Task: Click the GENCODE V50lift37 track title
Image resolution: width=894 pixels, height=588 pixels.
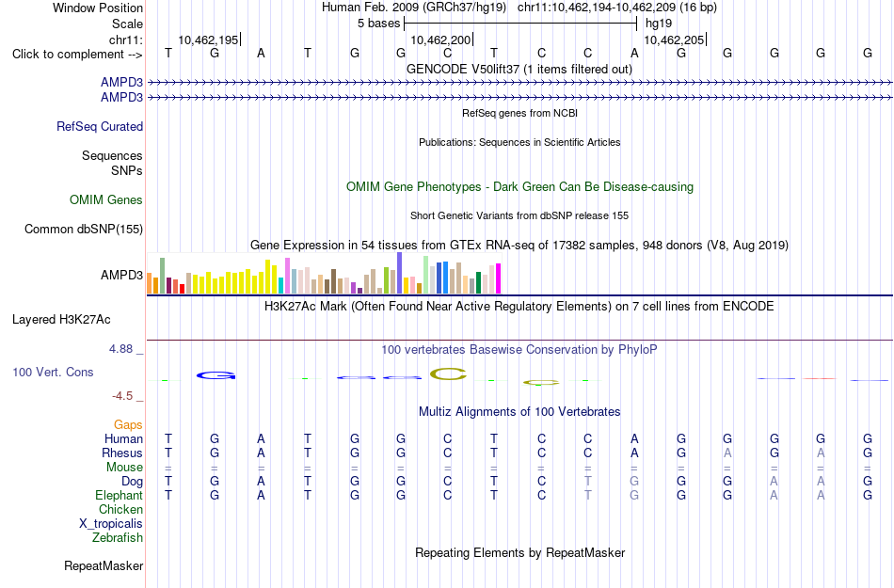Action: coord(519,69)
